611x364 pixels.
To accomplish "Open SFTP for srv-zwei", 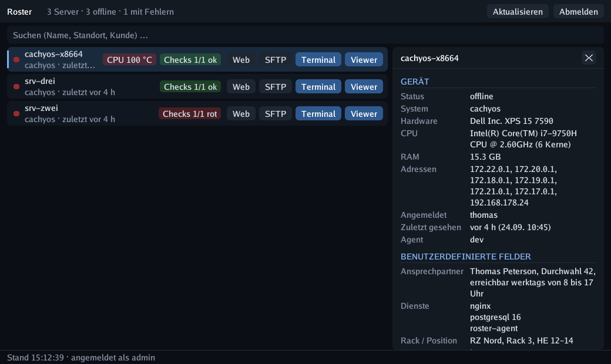I will click(x=275, y=114).
